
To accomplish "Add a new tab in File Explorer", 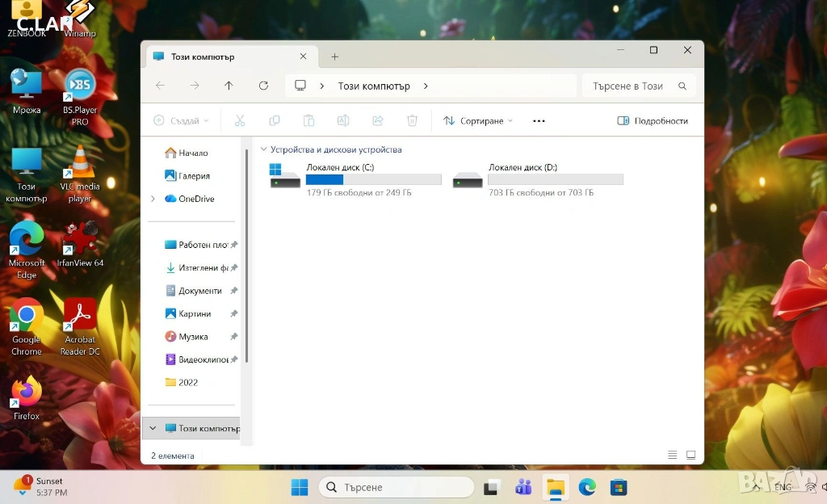I will coord(334,57).
